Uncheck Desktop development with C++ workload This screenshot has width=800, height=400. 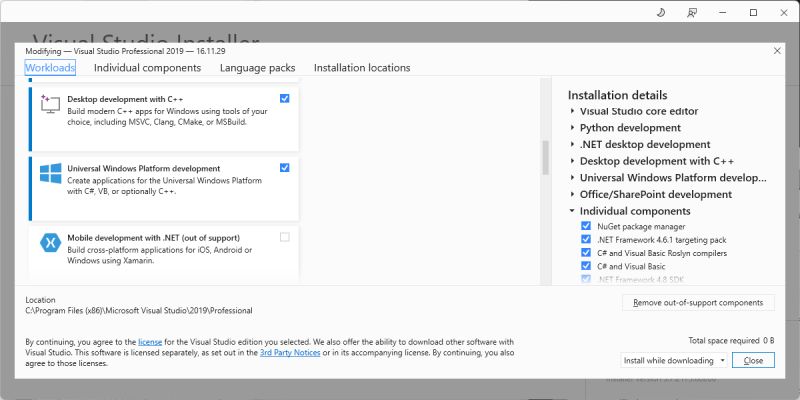[x=285, y=98]
